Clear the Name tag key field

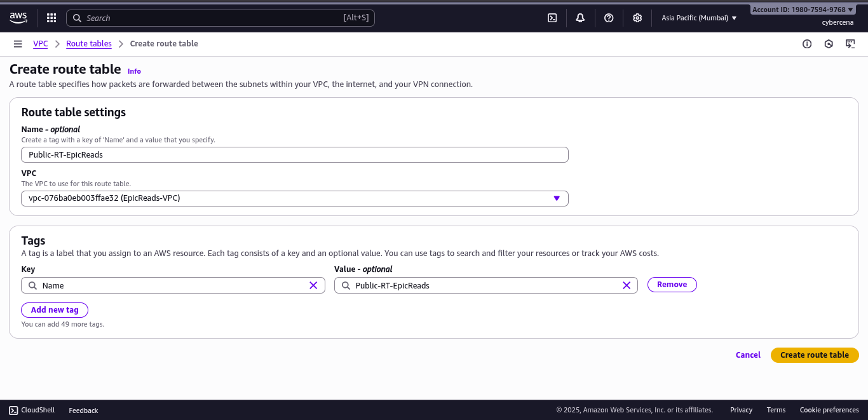tap(313, 285)
